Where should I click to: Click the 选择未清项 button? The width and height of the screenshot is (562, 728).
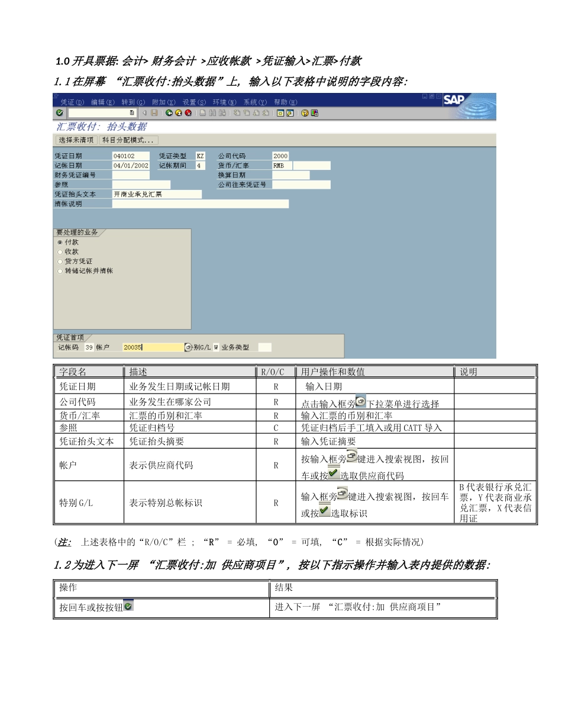click(x=76, y=140)
